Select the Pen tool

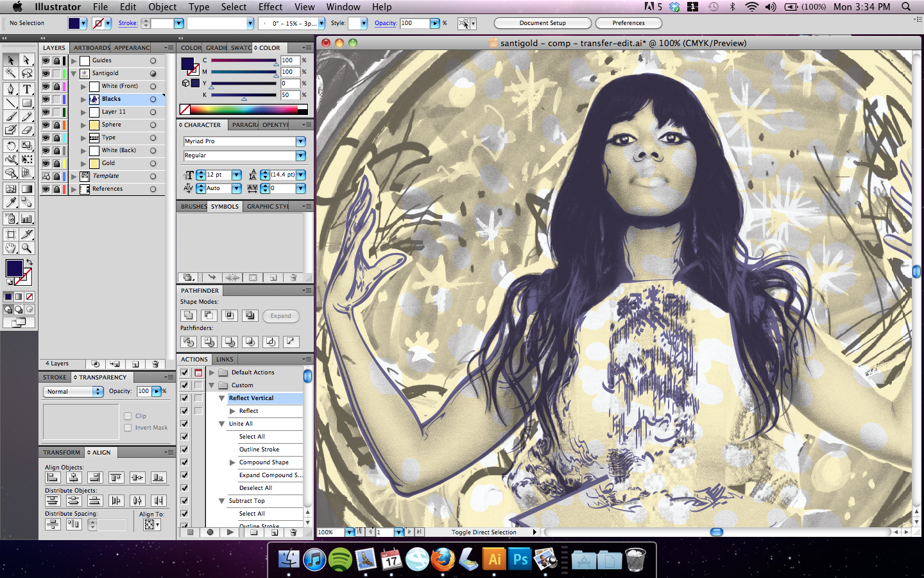[11, 89]
